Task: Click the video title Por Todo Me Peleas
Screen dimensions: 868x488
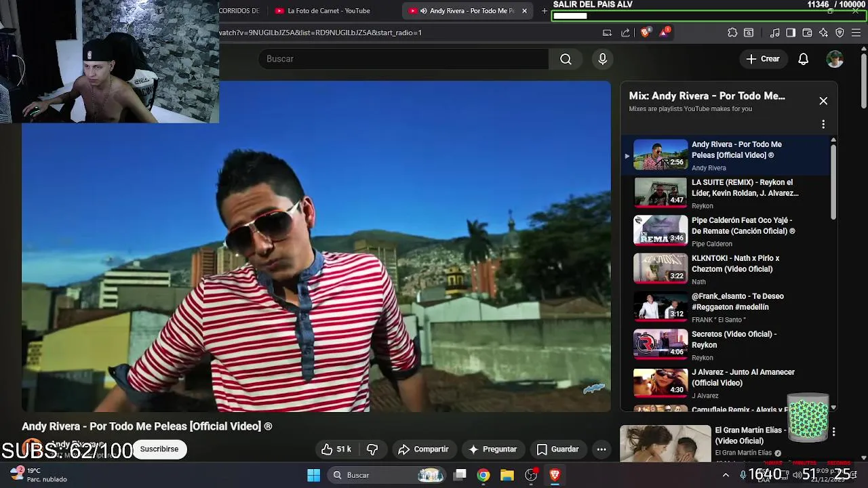Action: coord(147,426)
